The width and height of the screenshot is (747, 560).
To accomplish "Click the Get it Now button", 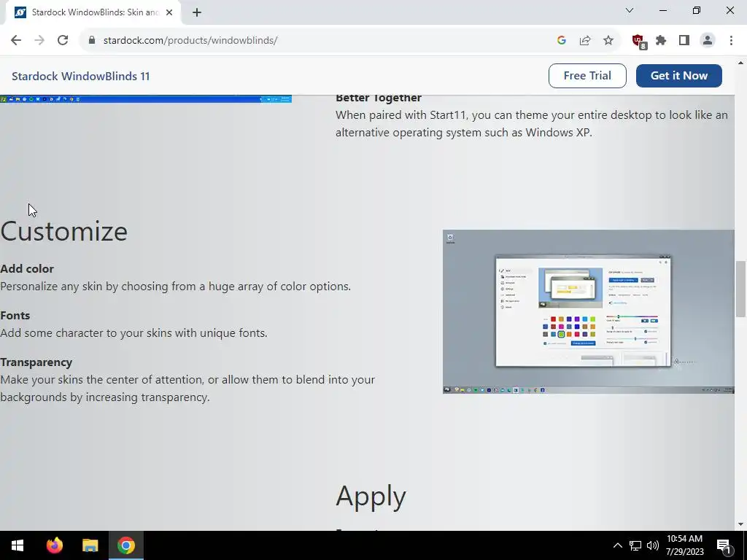I will (679, 76).
